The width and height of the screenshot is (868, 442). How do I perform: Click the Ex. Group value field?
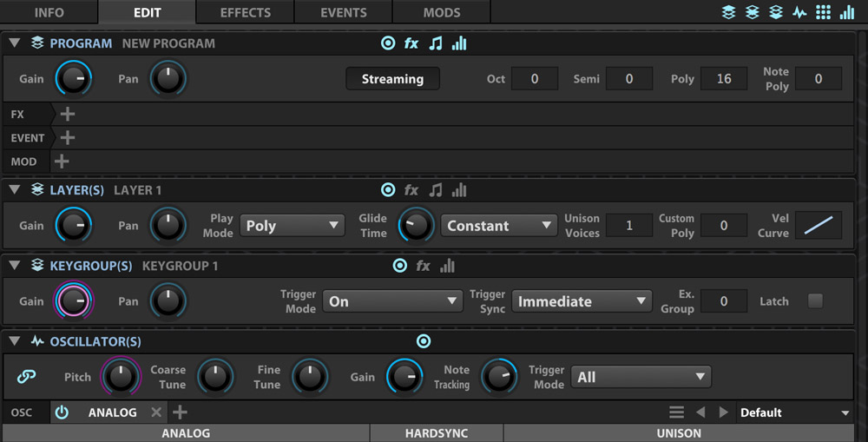coord(724,301)
